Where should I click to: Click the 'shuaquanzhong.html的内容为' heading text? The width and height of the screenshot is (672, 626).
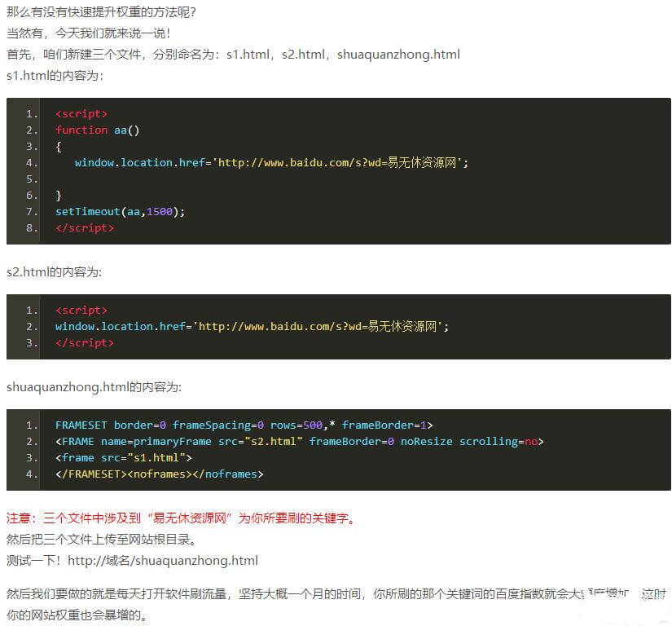[94, 386]
